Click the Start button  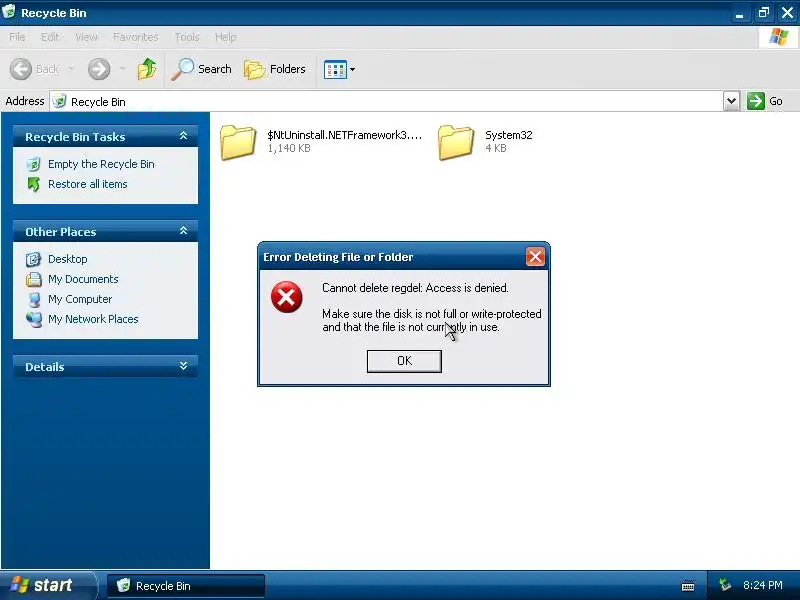[x=48, y=585]
